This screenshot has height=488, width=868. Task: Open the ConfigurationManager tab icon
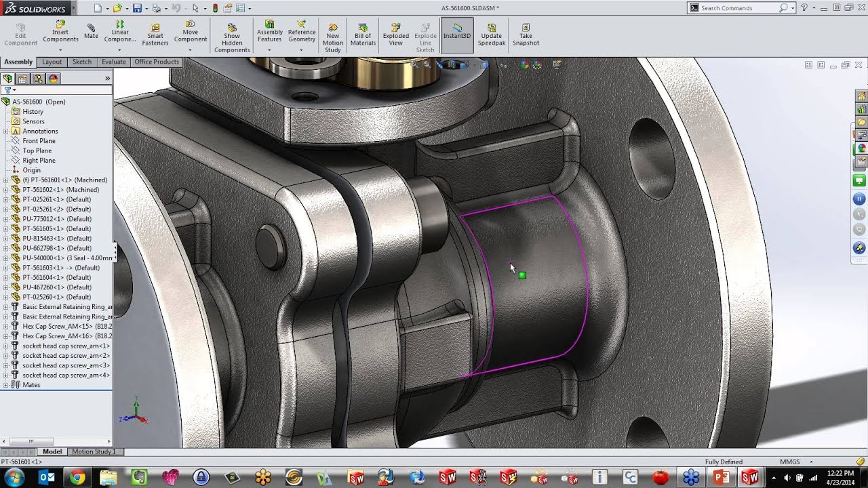[x=38, y=79]
